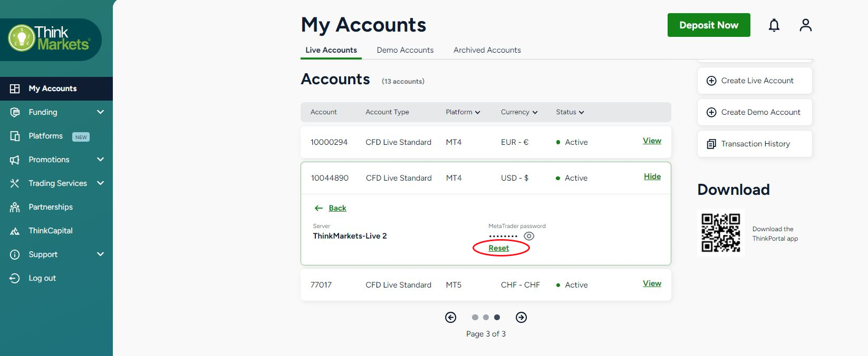This screenshot has height=356, width=868.
Task: Click the notification bell icon
Action: click(x=774, y=25)
